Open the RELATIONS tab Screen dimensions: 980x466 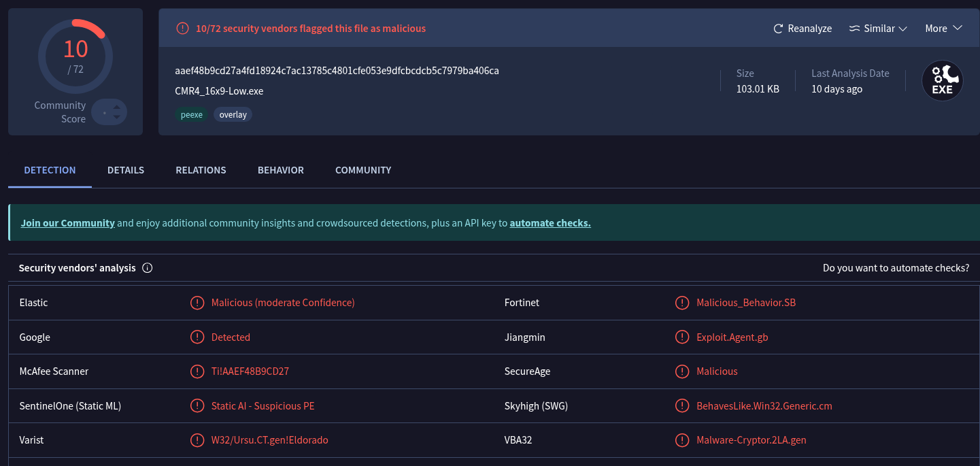click(x=201, y=170)
